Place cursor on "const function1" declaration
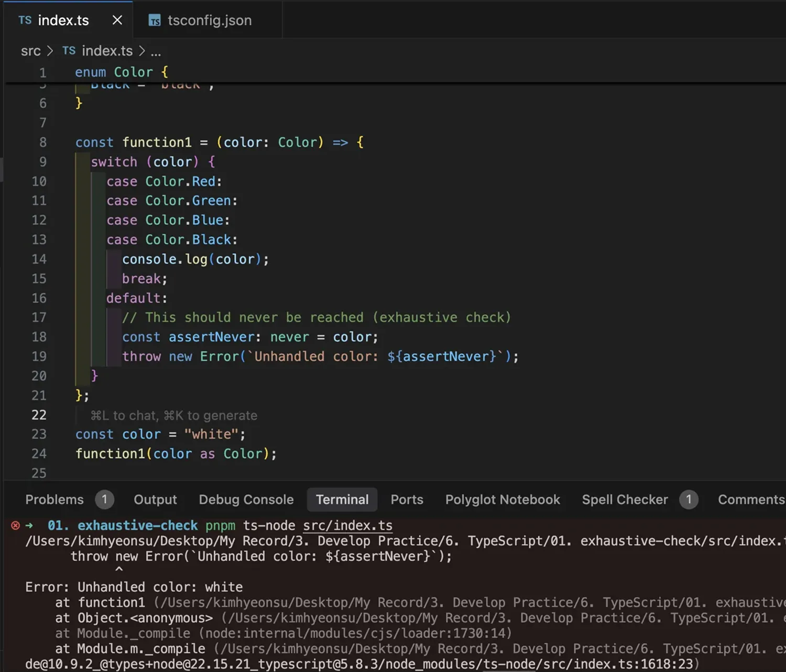Image resolution: width=786 pixels, height=672 pixels. coord(134,142)
